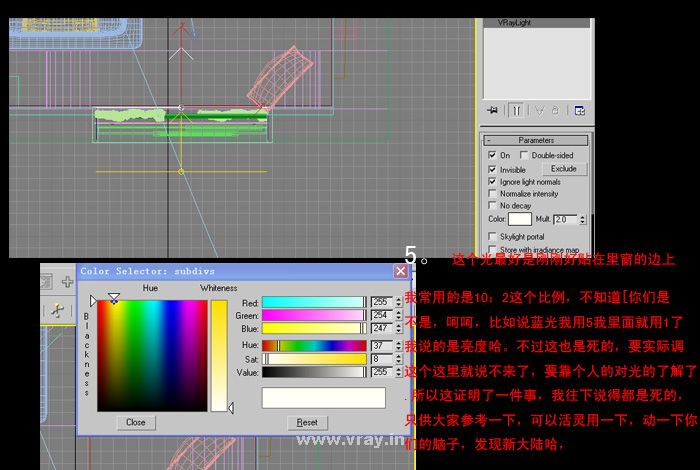Open the light Color swatch
Screen dimensions: 700x470
[520, 219]
